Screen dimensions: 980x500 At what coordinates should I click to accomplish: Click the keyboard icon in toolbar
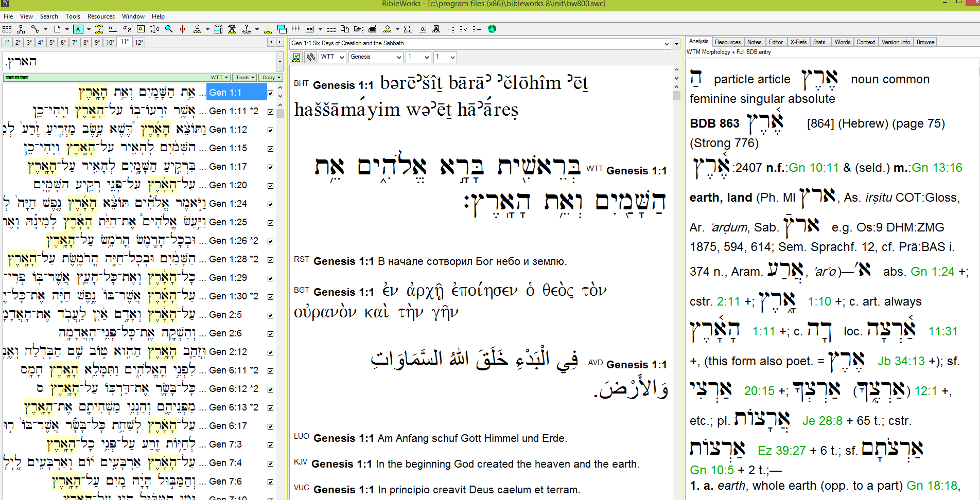click(373, 29)
